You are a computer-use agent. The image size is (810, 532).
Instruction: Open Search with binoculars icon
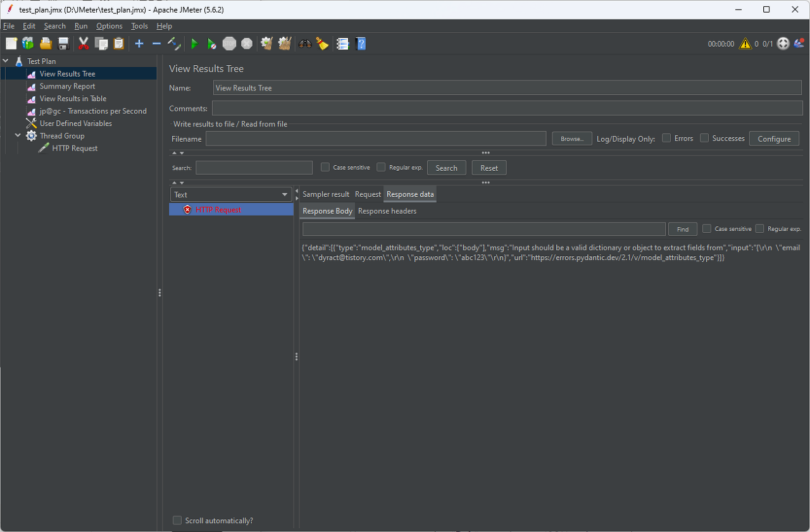point(305,44)
